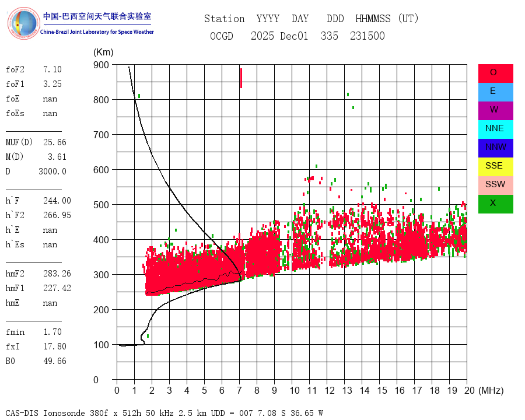This screenshot has height=420, width=525.
Task: Click the (MHz) axis unit label
Action: coord(491,390)
